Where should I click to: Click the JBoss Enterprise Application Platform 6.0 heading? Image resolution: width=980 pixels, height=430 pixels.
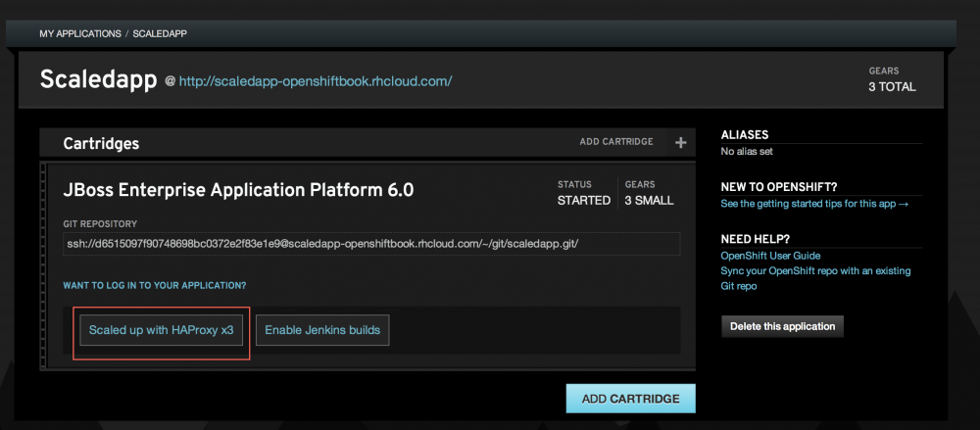click(x=238, y=190)
